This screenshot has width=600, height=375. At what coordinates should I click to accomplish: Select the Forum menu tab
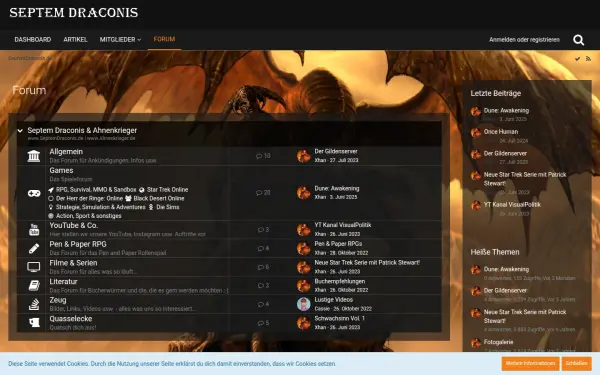pos(164,39)
